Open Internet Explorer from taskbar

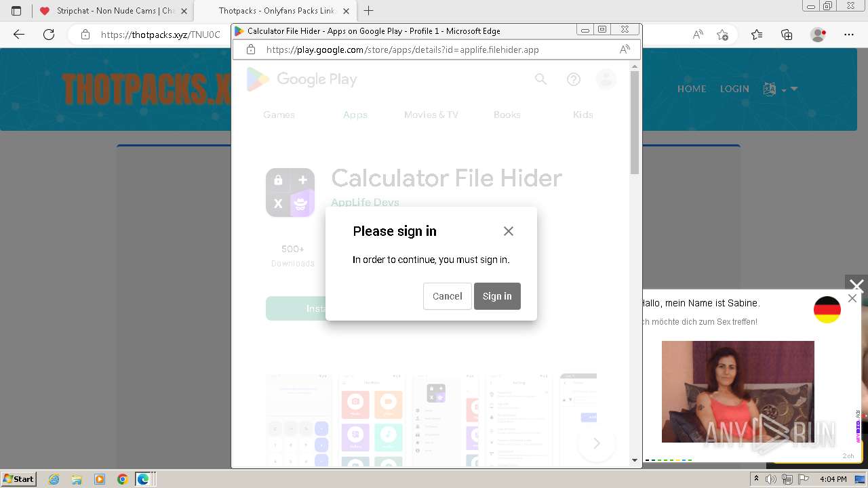(54, 479)
